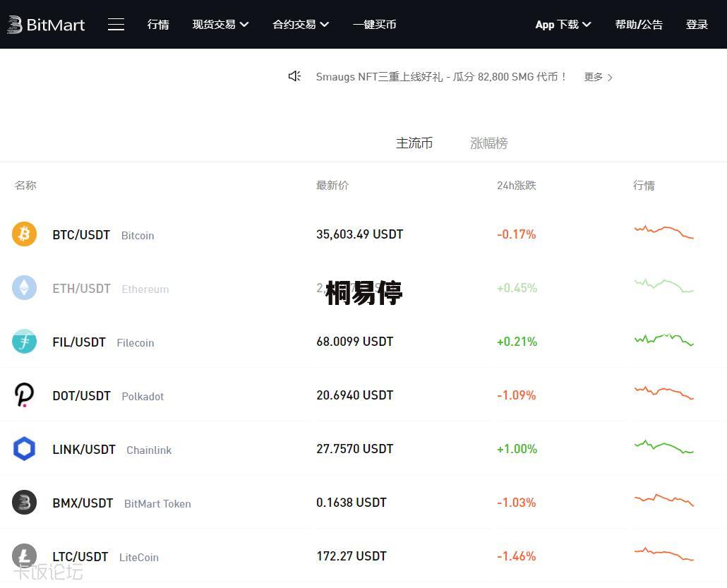Click the +1.00% change value
Image resolution: width=727 pixels, height=588 pixels.
tap(517, 449)
